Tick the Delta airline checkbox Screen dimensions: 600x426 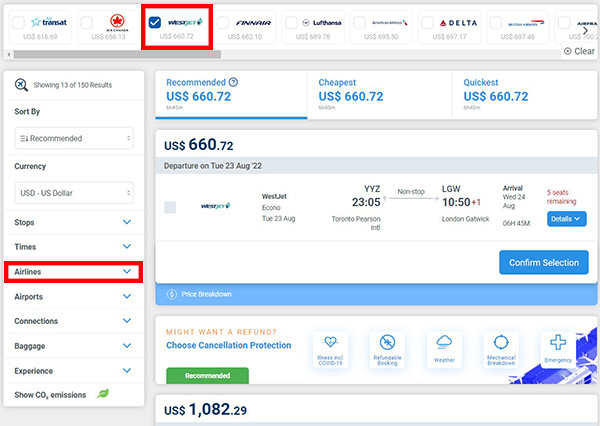427,23
